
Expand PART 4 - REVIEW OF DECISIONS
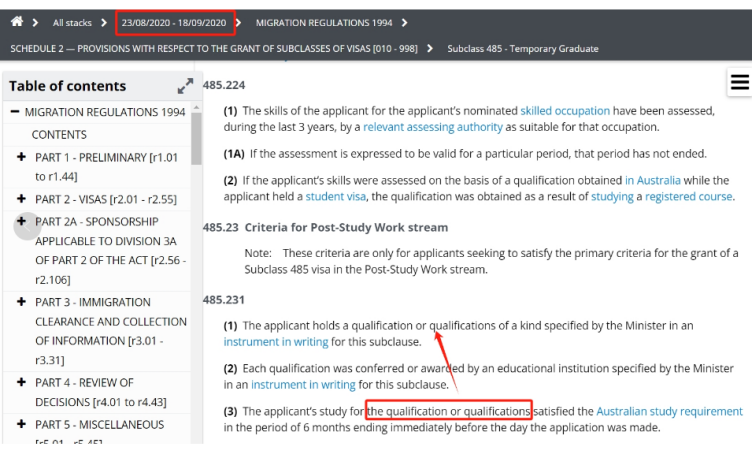(21, 382)
